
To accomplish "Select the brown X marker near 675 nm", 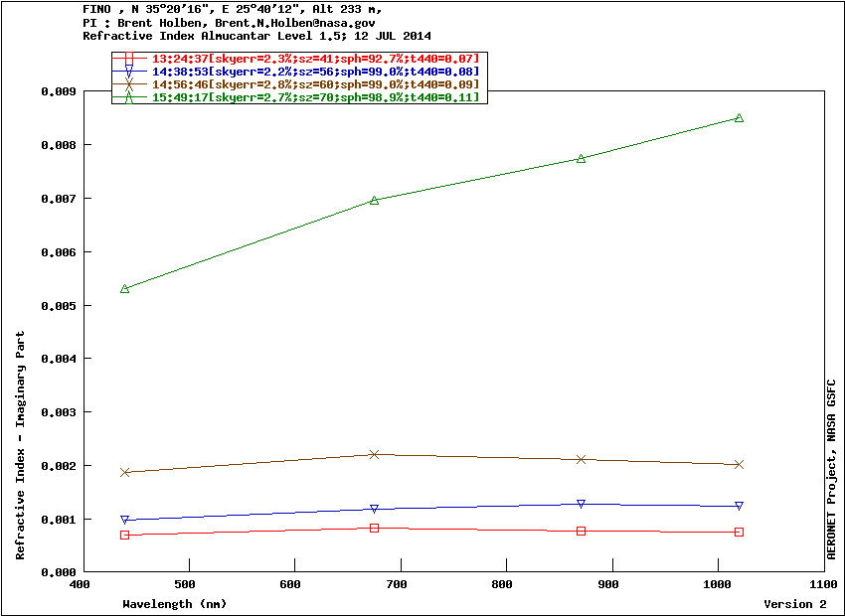I will click(375, 454).
